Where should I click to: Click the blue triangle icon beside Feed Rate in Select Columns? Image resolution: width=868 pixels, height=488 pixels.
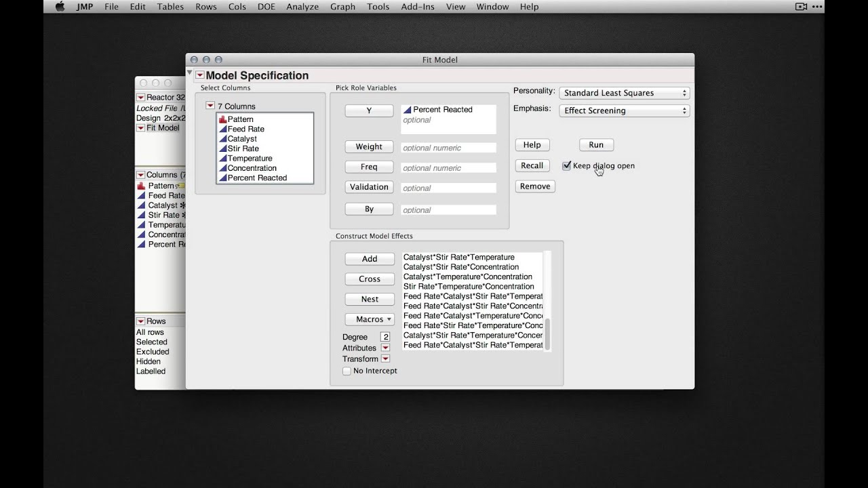point(222,129)
